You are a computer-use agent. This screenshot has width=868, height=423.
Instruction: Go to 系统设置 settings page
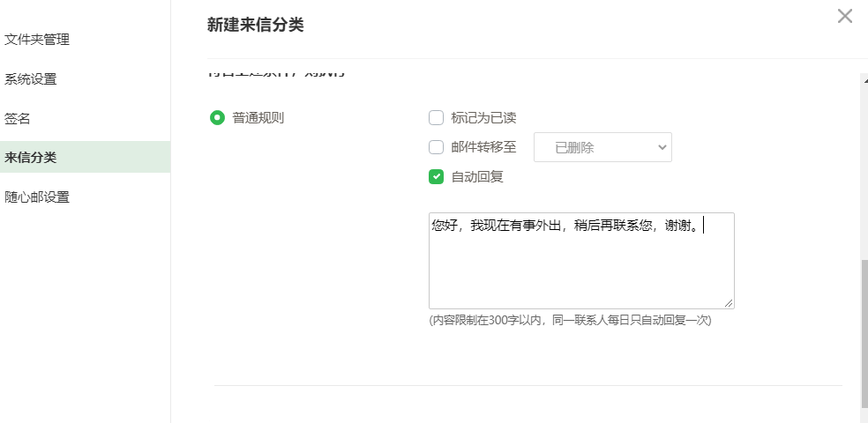point(31,78)
